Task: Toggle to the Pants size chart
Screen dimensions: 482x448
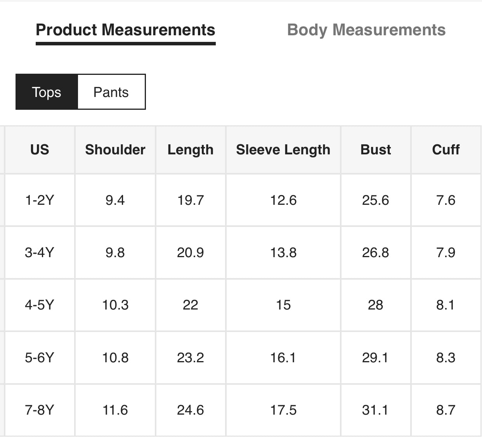Action: 111,92
